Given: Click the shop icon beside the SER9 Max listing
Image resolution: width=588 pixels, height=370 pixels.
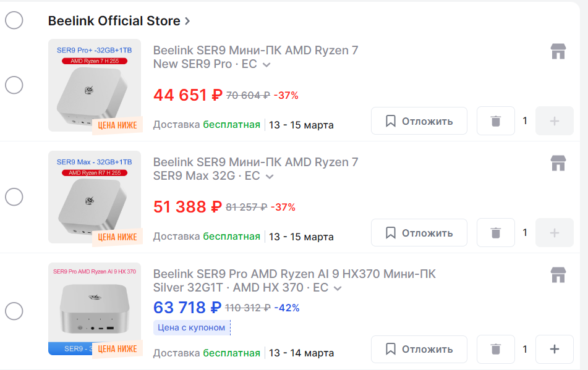Looking at the screenshot, I should coord(558,164).
